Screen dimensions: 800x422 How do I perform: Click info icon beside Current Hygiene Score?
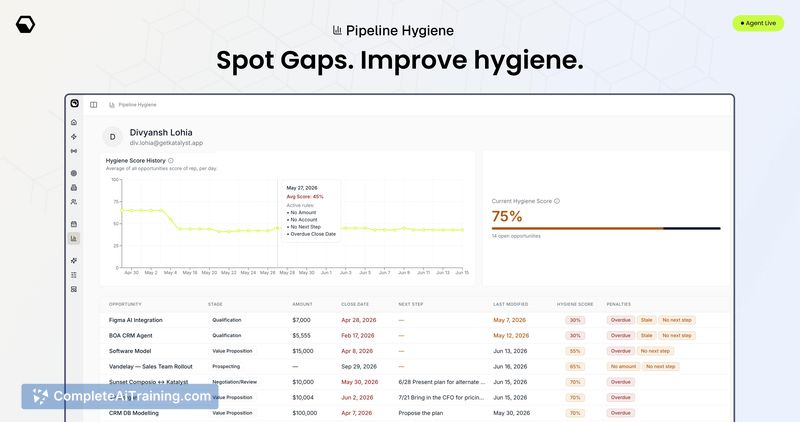tap(557, 201)
